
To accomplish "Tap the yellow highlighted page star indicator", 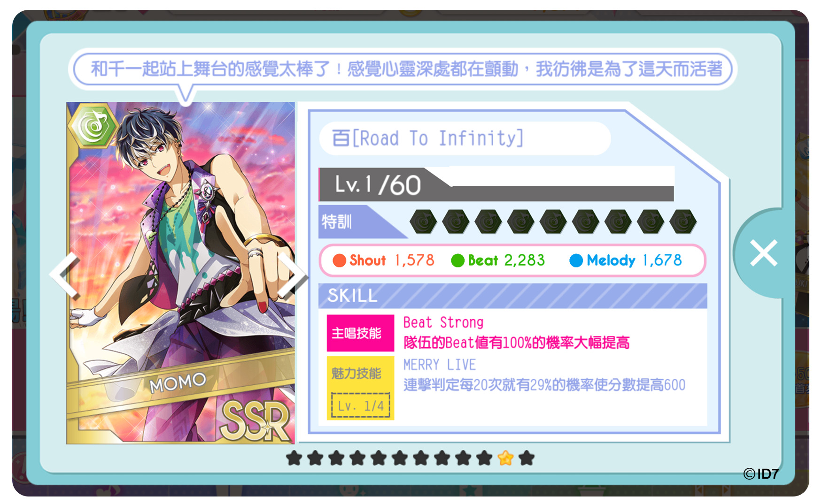I will 505,458.
